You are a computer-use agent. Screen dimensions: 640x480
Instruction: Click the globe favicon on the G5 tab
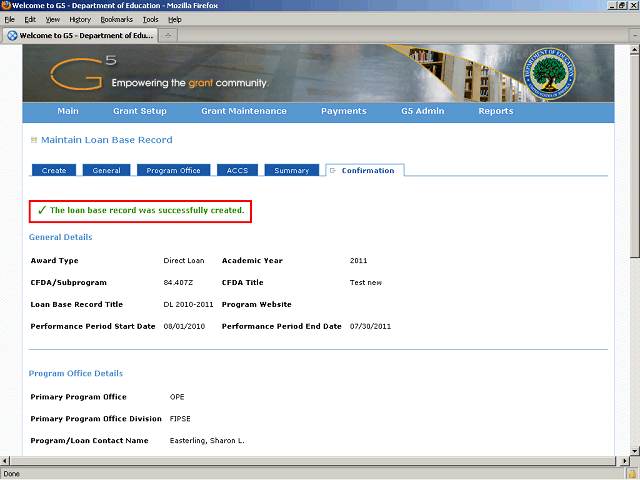tap(12, 36)
